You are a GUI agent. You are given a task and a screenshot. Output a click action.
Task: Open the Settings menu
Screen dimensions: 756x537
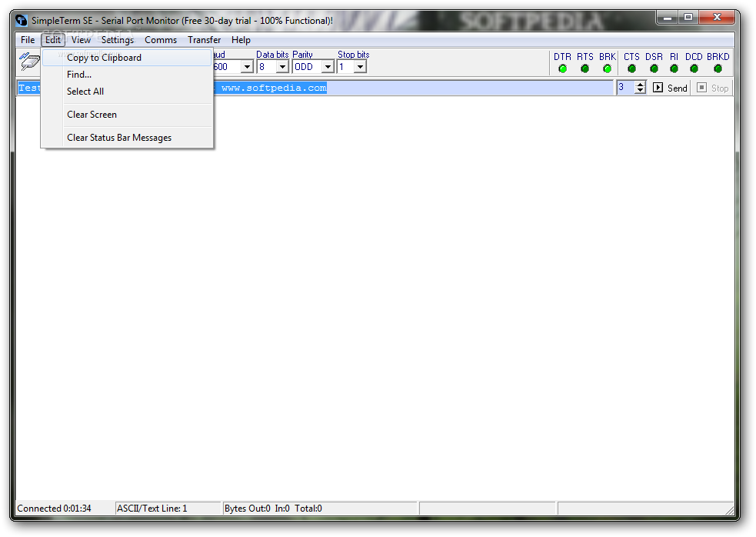[117, 40]
